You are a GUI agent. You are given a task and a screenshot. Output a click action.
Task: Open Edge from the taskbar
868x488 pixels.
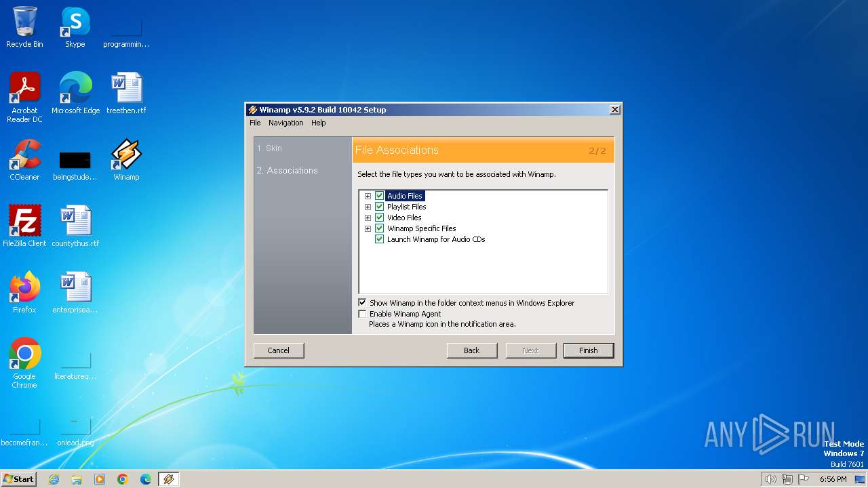coord(146,479)
